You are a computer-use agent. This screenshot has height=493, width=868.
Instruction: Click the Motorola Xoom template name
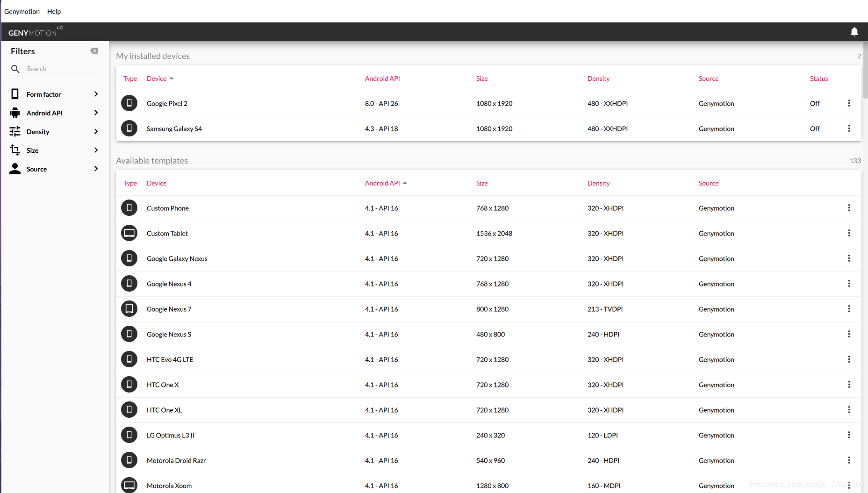click(x=169, y=486)
